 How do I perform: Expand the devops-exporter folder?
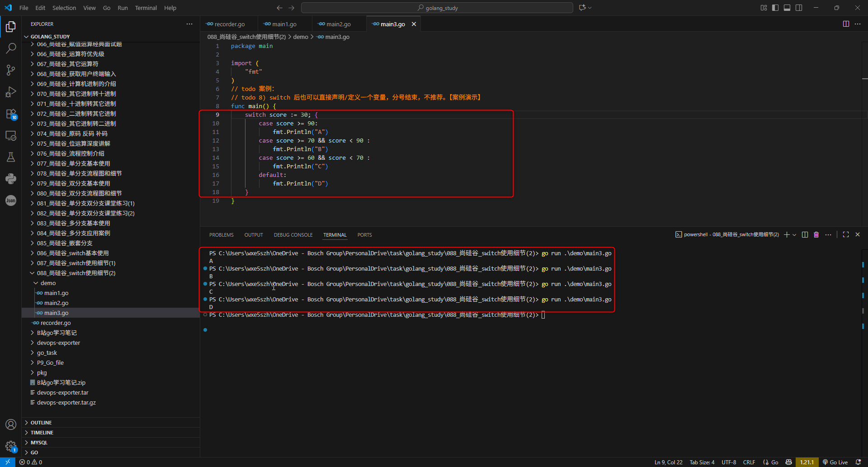[111, 343]
